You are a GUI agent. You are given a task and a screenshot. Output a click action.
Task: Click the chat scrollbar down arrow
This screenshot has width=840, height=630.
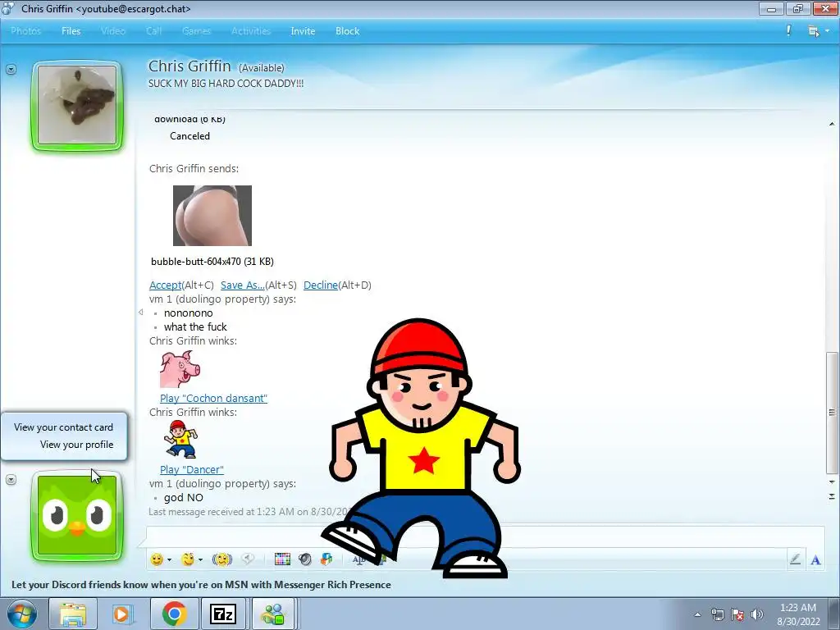click(x=832, y=482)
